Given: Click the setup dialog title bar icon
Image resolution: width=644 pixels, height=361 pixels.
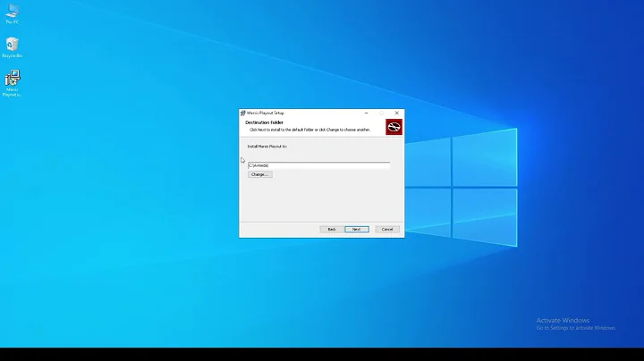Looking at the screenshot, I should point(242,113).
